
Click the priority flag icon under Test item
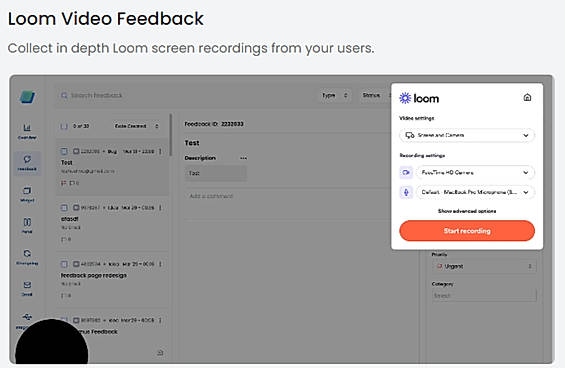(63, 183)
